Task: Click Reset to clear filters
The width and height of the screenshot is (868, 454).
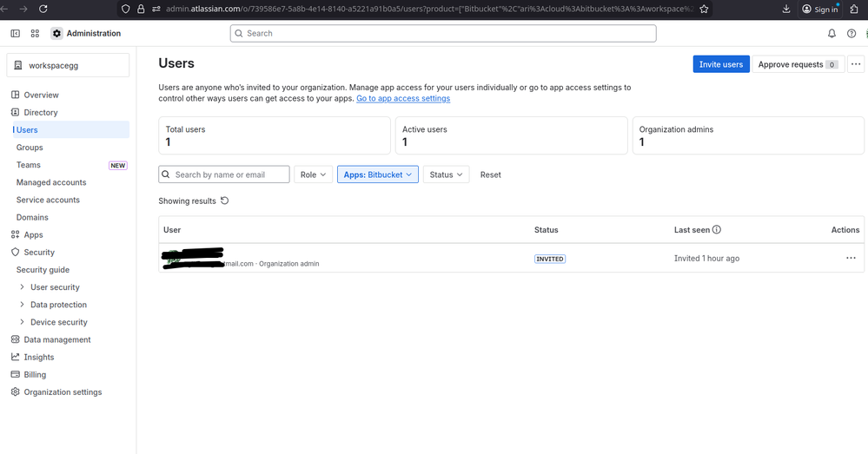Action: (x=490, y=174)
